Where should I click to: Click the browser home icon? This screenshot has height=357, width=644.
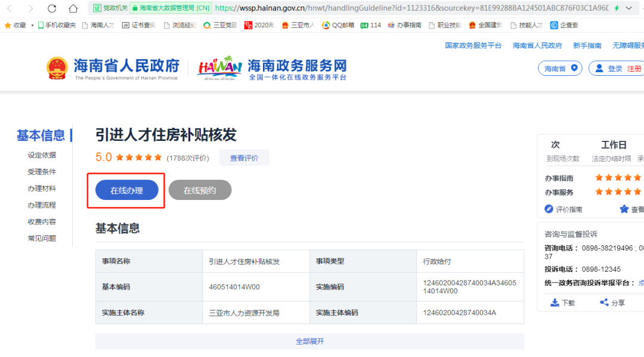click(x=72, y=9)
